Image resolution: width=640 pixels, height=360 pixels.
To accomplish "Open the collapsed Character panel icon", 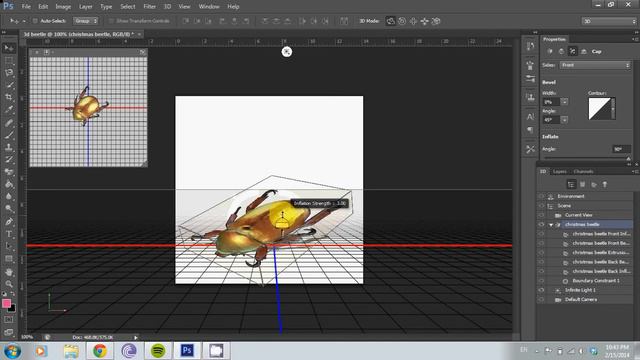I will pyautogui.click(x=530, y=117).
